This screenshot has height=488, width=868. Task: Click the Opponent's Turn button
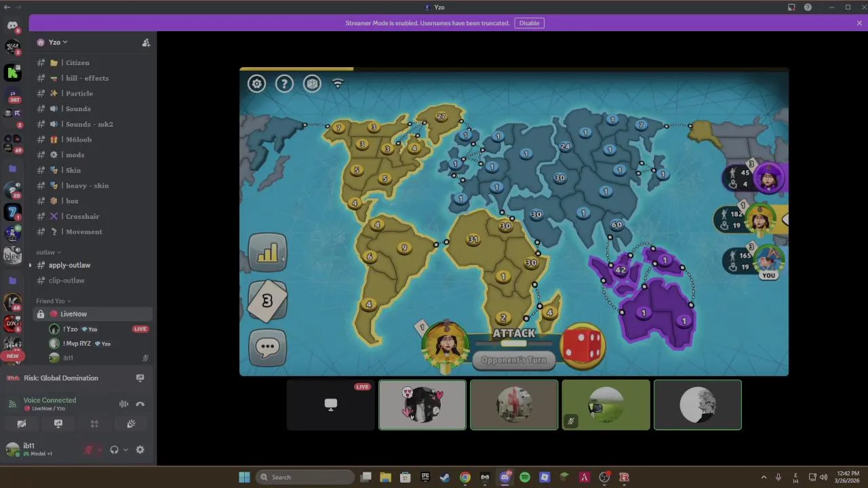513,360
